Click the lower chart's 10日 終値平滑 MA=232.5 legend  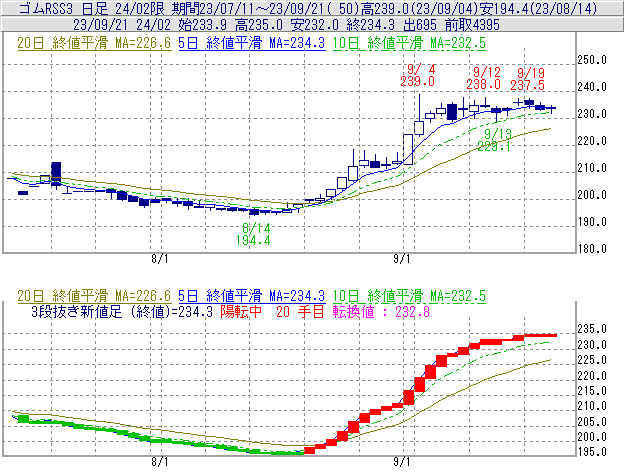point(409,296)
